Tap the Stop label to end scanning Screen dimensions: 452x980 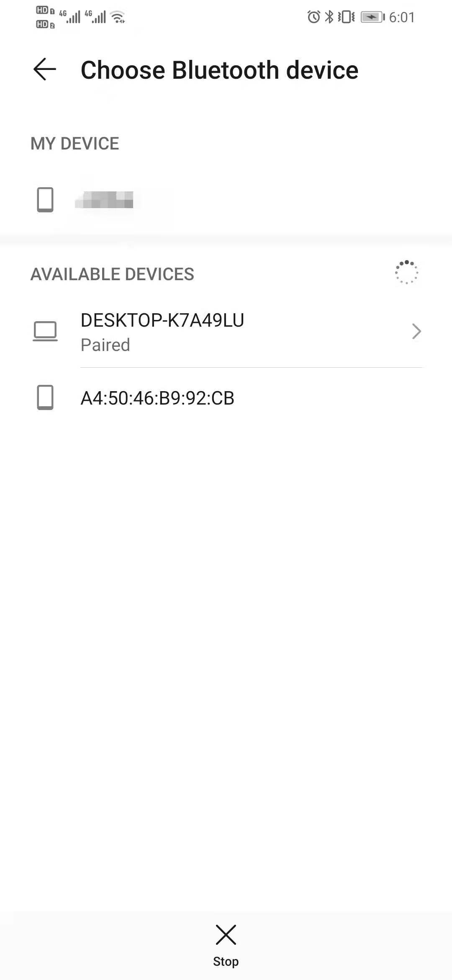tap(226, 962)
